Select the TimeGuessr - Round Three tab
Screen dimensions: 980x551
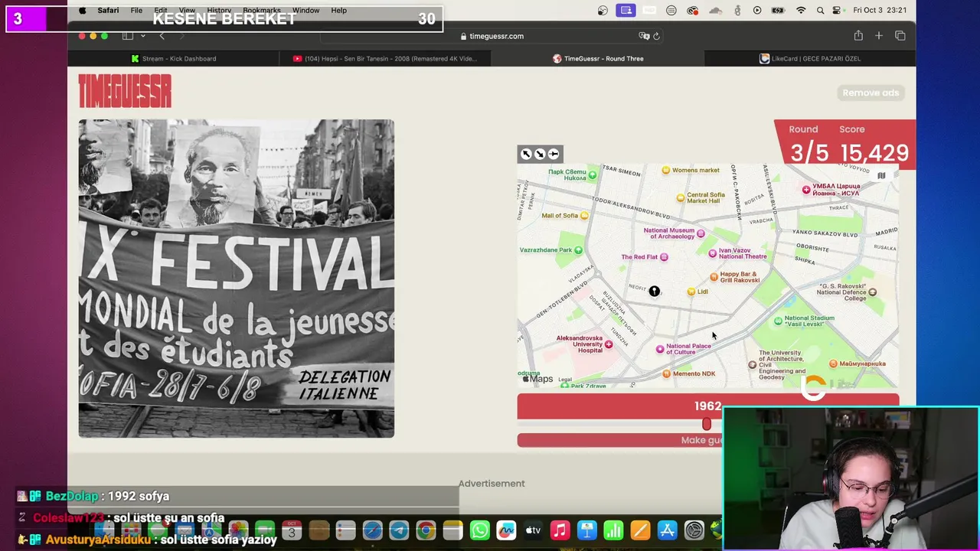(x=598, y=58)
